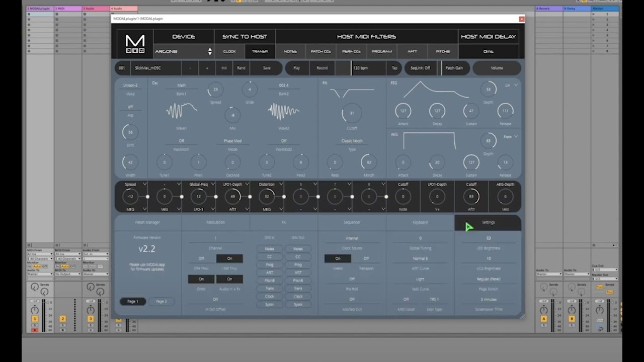This screenshot has width=644, height=362.
Task: Click the Distortion mod slot knob showing 32
Action: point(267,197)
